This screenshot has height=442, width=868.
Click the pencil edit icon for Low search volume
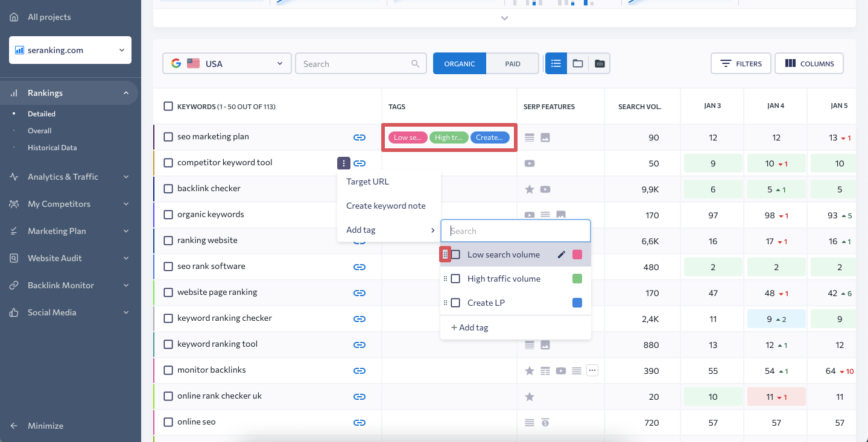[562, 254]
